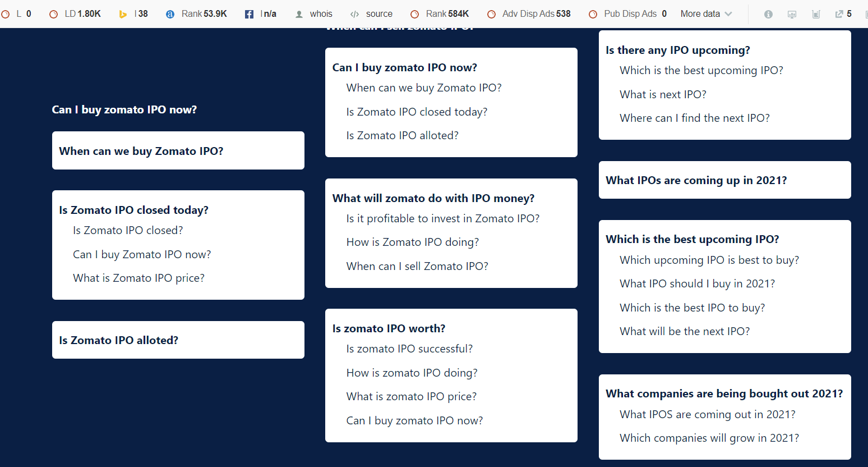The width and height of the screenshot is (868, 467).
Task: Click the Adv Disp Ads 538 icon
Action: pyautogui.click(x=491, y=14)
